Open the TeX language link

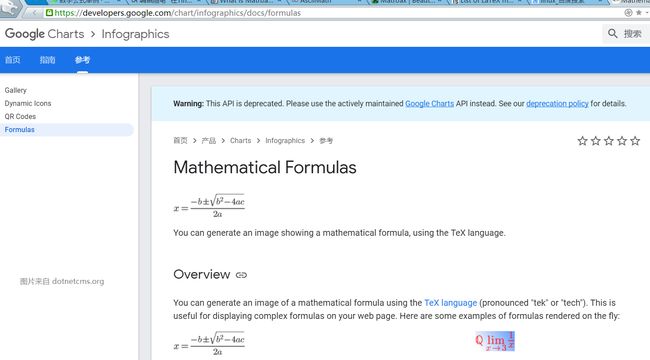click(451, 303)
